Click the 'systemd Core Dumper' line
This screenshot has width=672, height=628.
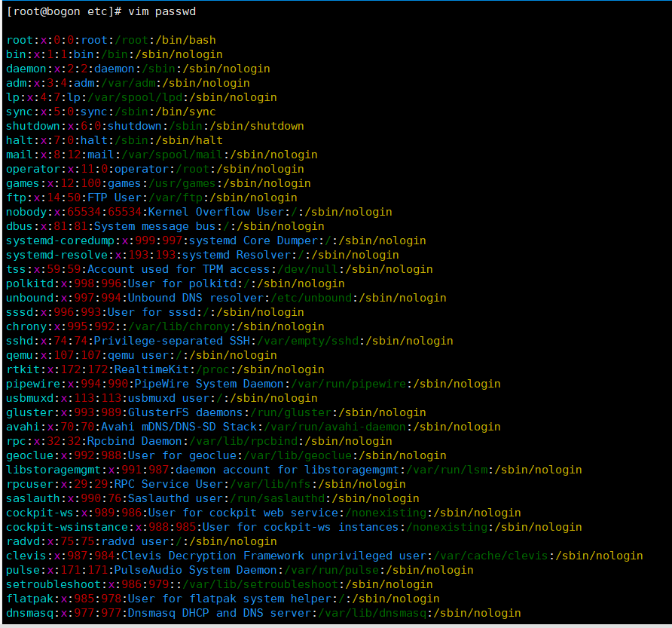(216, 240)
